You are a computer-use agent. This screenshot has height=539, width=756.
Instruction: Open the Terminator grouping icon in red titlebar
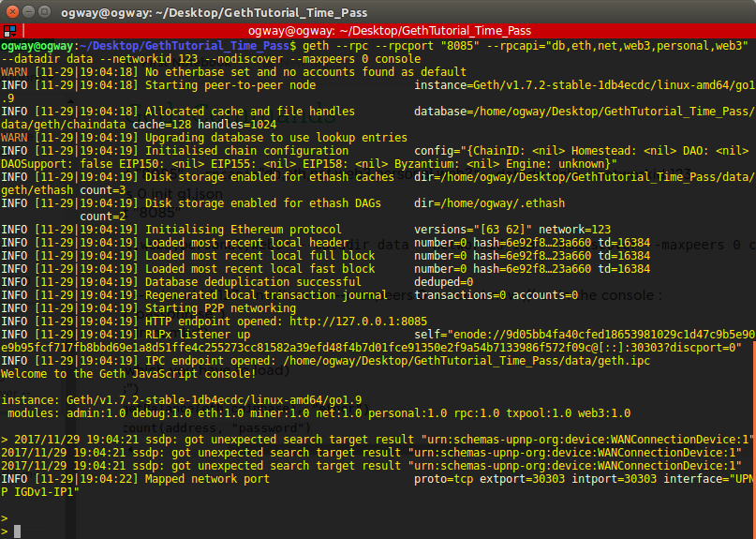click(x=9, y=31)
